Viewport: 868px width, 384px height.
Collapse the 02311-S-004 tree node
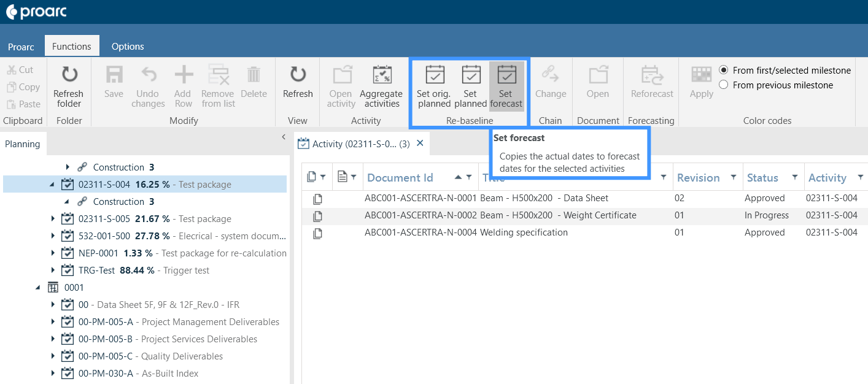(52, 185)
